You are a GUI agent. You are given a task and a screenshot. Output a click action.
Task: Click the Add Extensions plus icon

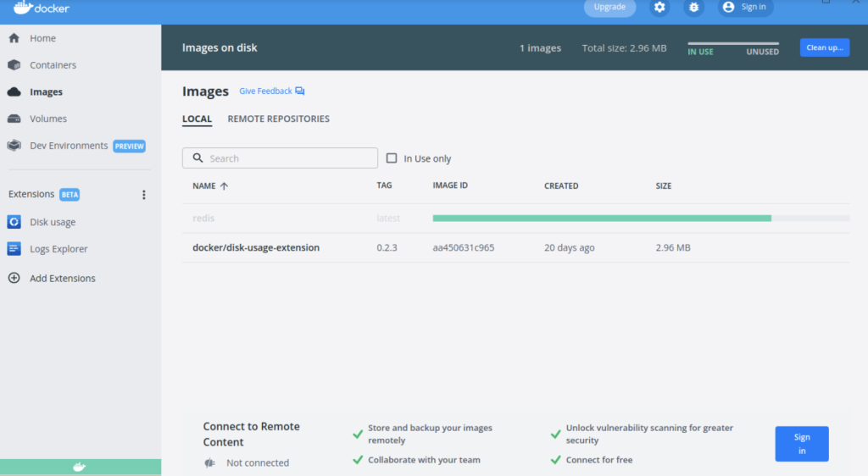14,278
